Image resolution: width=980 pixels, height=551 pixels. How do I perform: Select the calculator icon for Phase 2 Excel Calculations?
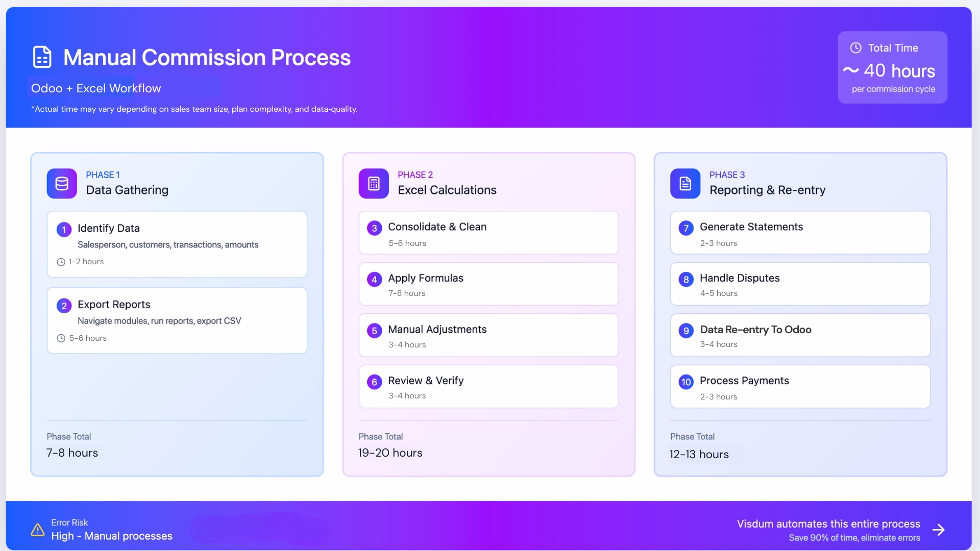click(374, 184)
